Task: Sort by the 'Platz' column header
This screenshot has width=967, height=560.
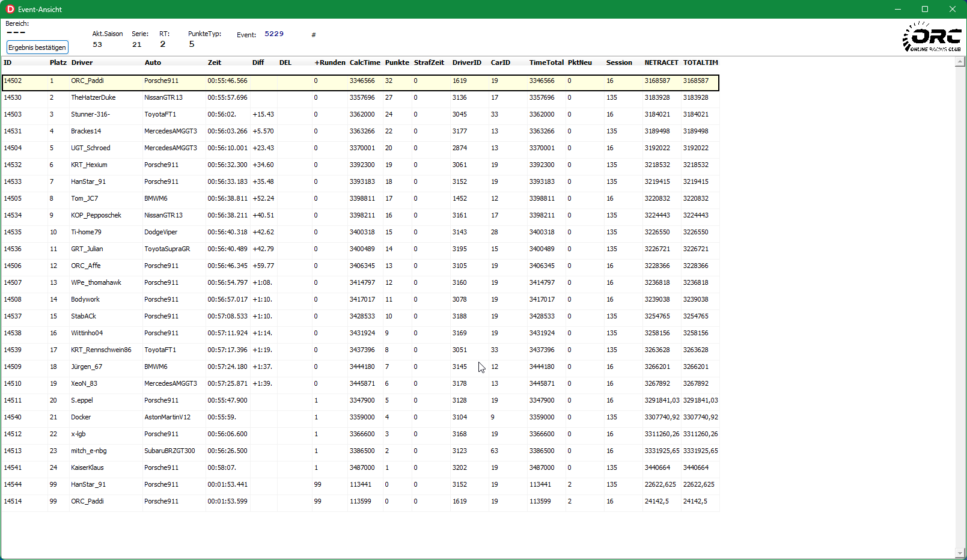Action: (x=58, y=62)
